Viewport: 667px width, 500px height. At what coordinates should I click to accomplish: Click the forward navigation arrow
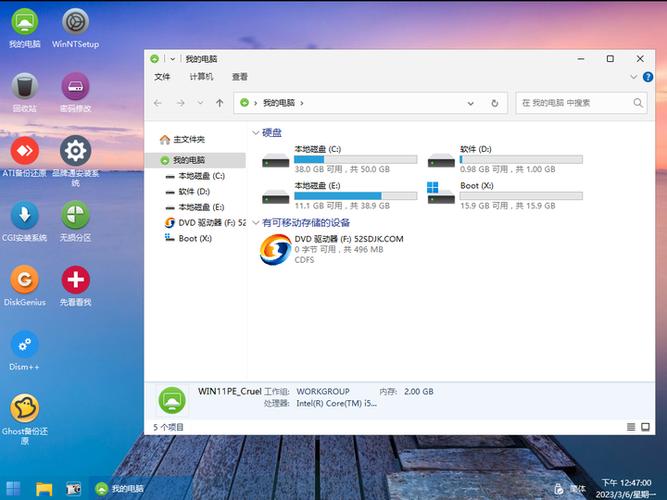pos(181,103)
